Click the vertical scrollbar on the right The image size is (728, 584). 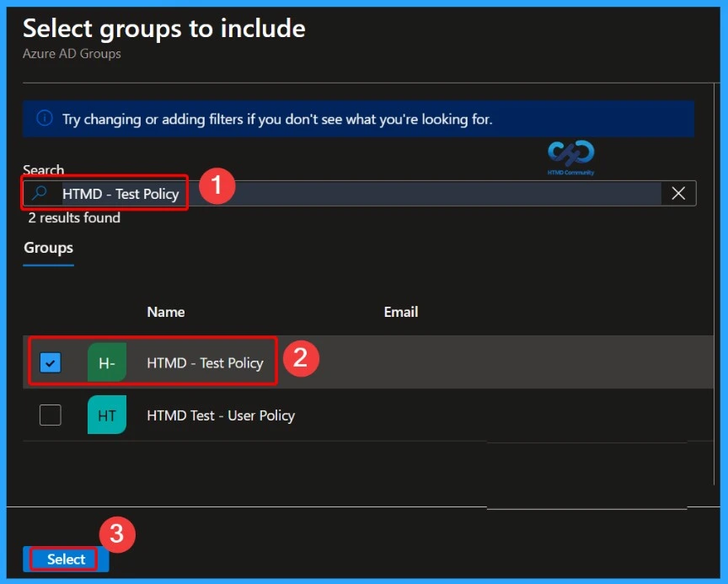[x=715, y=284]
